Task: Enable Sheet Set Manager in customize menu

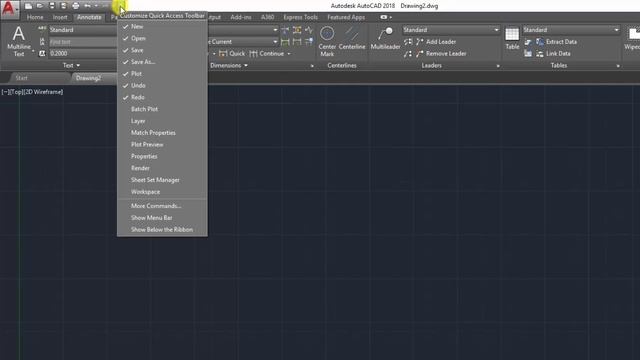Action: click(162, 180)
